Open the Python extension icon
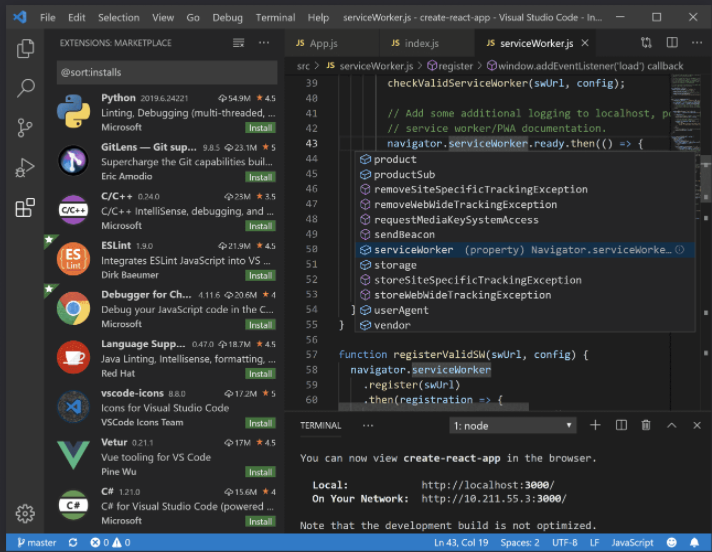This screenshot has width=712, height=552. 74,111
